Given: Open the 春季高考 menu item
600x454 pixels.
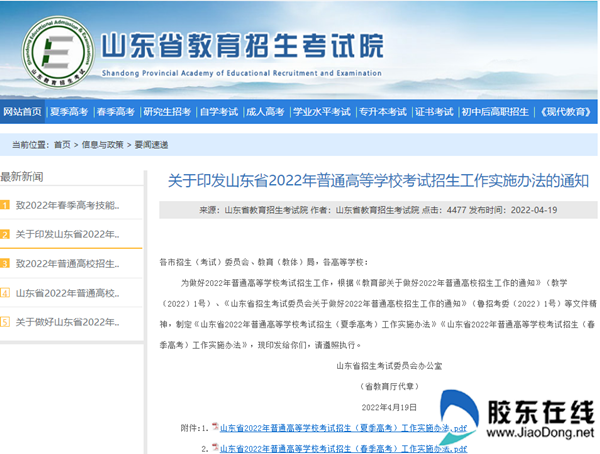Looking at the screenshot, I should (x=116, y=112).
